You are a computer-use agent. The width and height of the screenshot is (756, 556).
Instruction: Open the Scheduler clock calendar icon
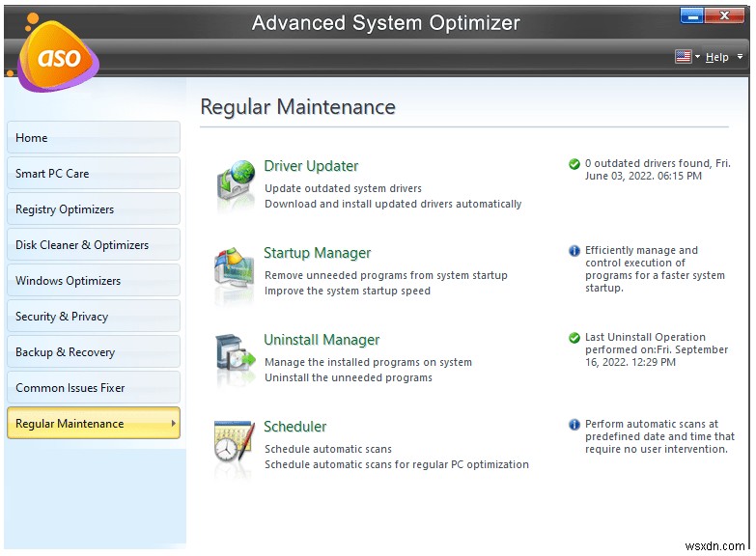click(235, 441)
